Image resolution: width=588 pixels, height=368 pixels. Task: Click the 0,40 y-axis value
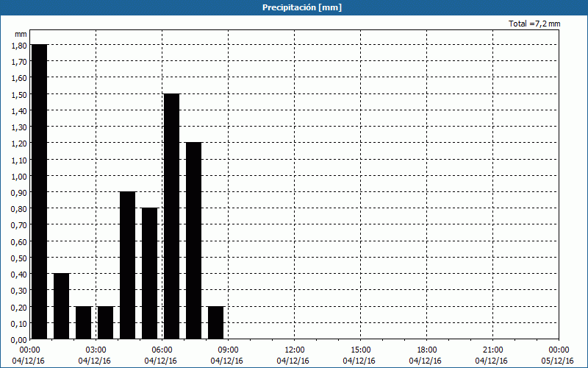pyautogui.click(x=19, y=275)
